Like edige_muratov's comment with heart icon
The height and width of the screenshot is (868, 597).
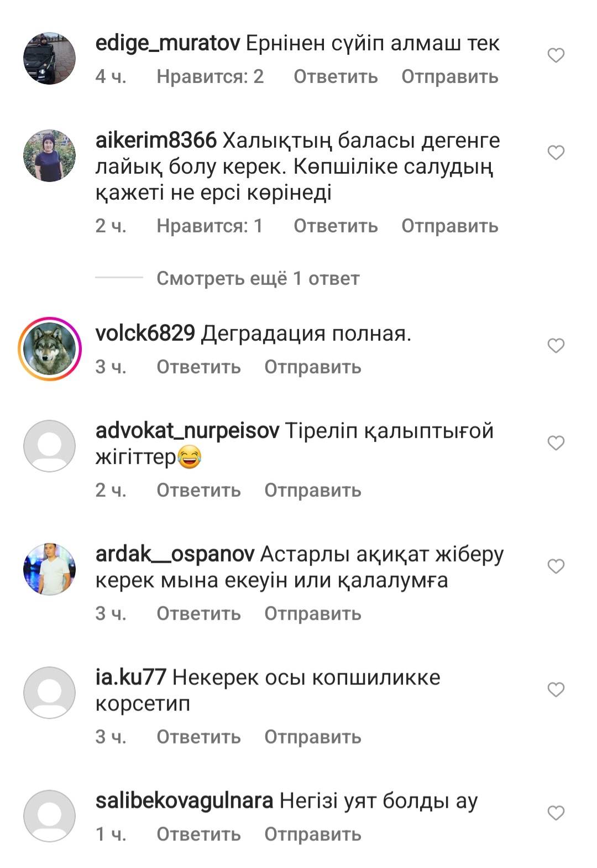coord(556,55)
